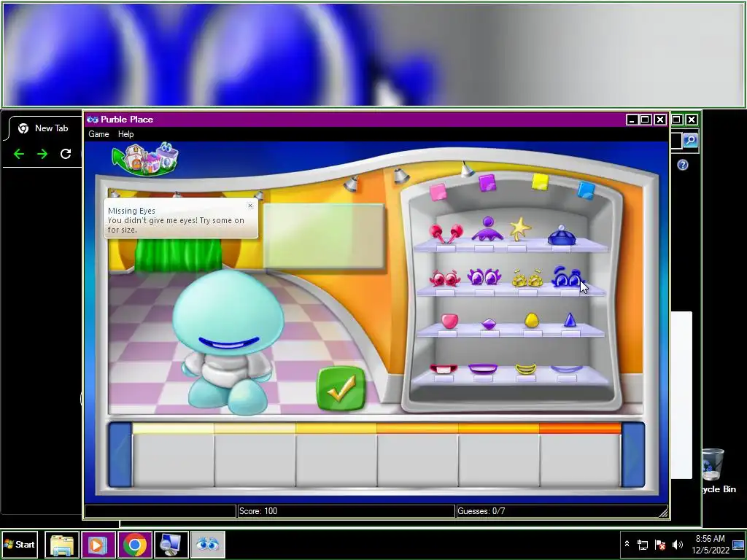Close the Missing Eyes tooltip
The image size is (747, 560).
point(250,206)
